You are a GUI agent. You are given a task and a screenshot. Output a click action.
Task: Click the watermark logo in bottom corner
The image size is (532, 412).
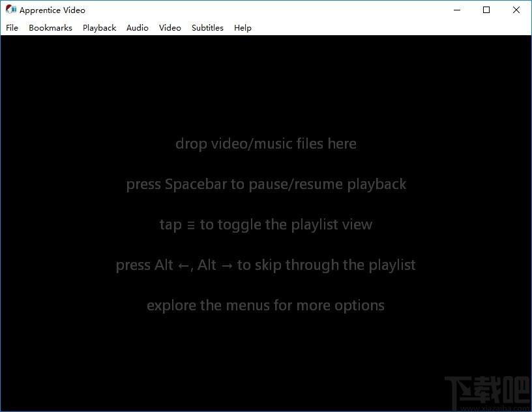click(488, 394)
